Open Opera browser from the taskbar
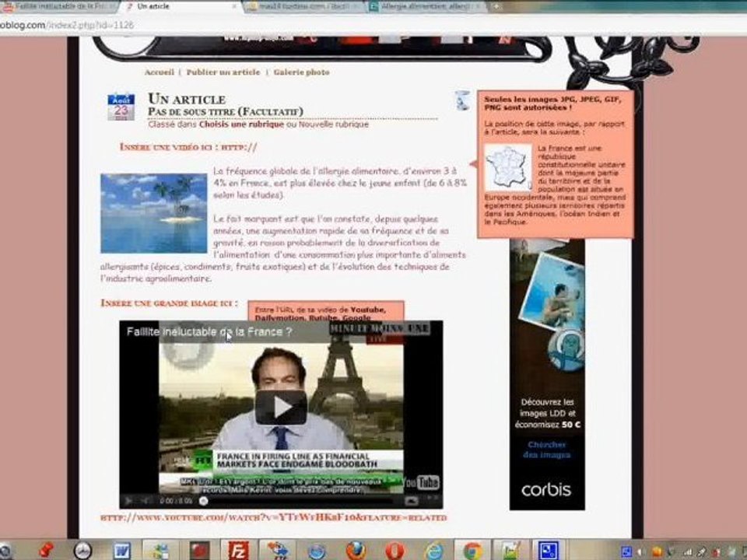The height and width of the screenshot is (560, 747). pos(395,551)
